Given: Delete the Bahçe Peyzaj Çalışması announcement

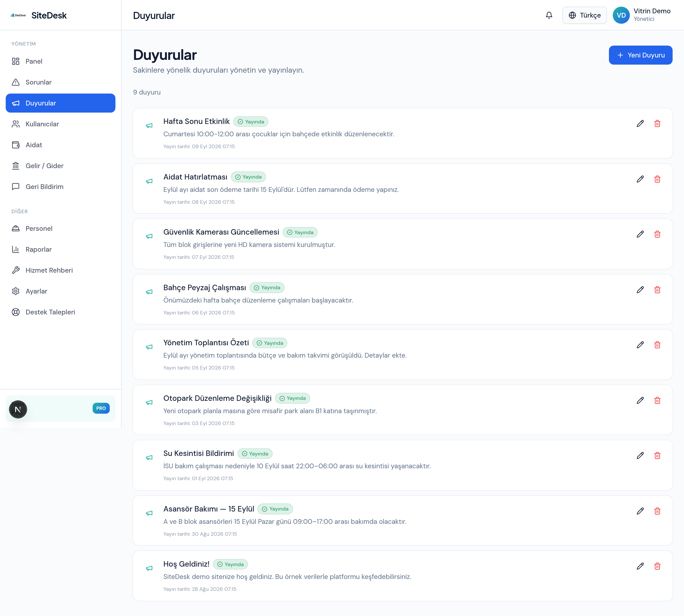Looking at the screenshot, I should [x=657, y=290].
